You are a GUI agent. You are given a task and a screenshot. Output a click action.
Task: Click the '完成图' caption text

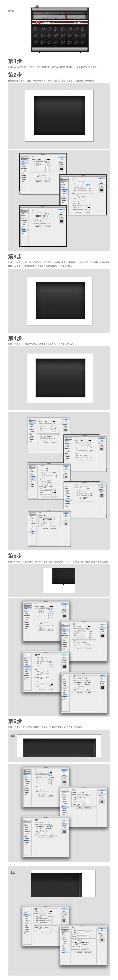[x=11, y=11]
